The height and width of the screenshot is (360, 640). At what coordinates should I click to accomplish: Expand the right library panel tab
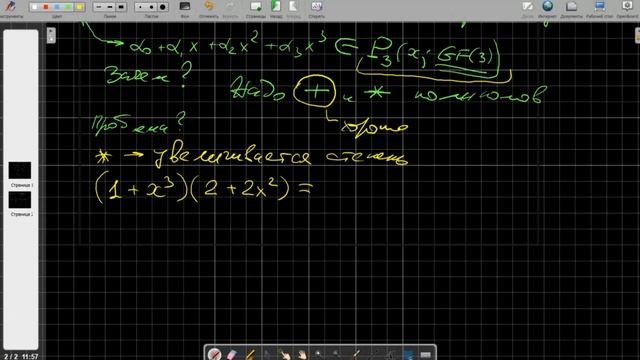coord(638,35)
